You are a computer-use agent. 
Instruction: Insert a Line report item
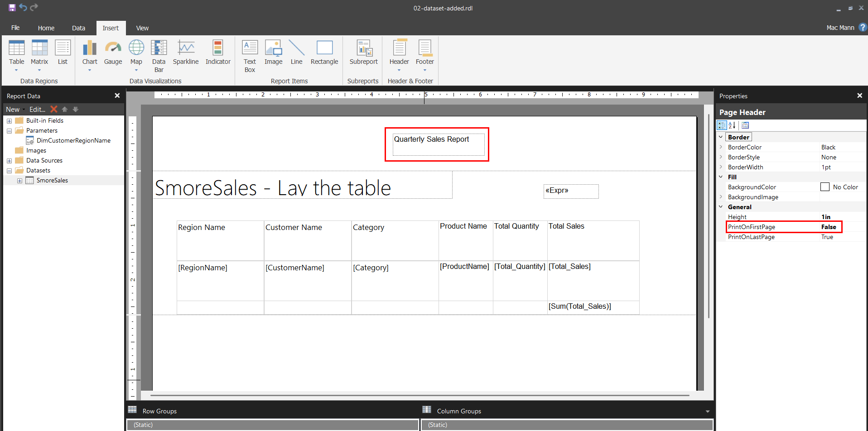(296, 53)
